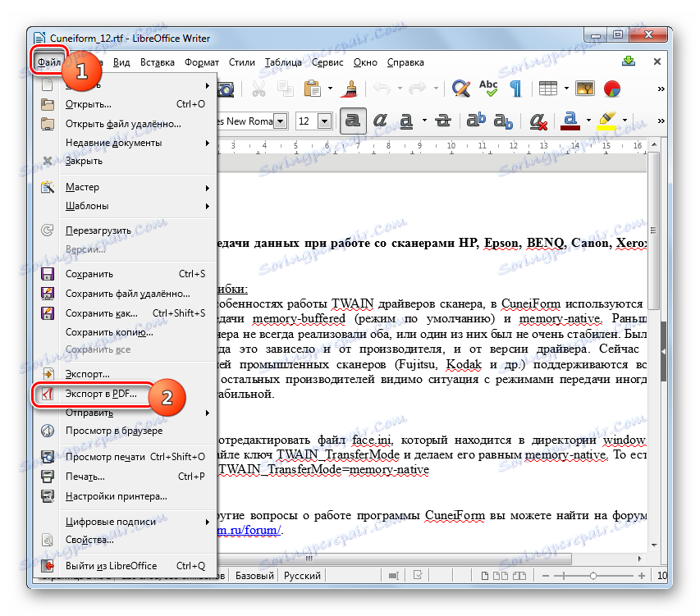Image resolution: width=700 pixels, height=616 pixels.
Task: Click the Copy icon in toolbar
Action: [286, 89]
